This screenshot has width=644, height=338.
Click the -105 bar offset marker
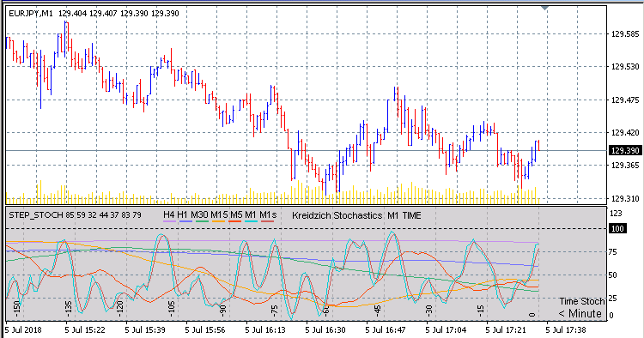(172, 309)
